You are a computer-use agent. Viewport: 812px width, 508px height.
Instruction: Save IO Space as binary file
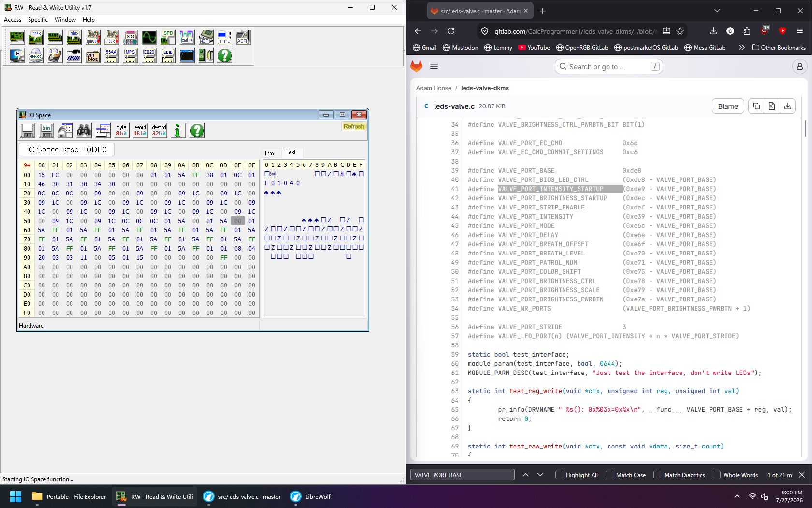(46, 131)
